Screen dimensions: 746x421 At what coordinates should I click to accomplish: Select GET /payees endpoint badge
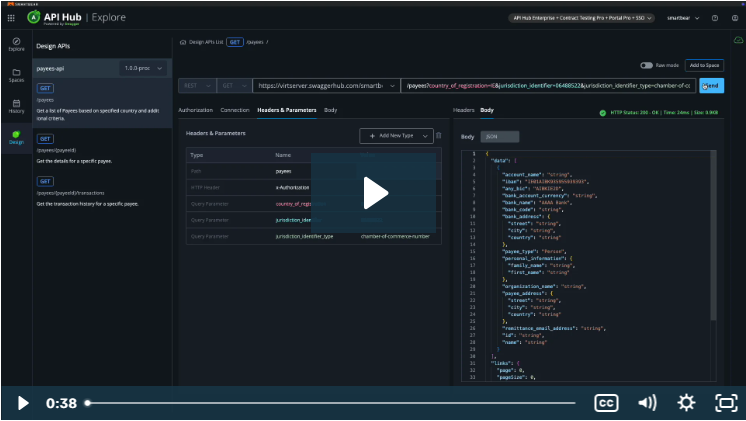[x=45, y=88]
